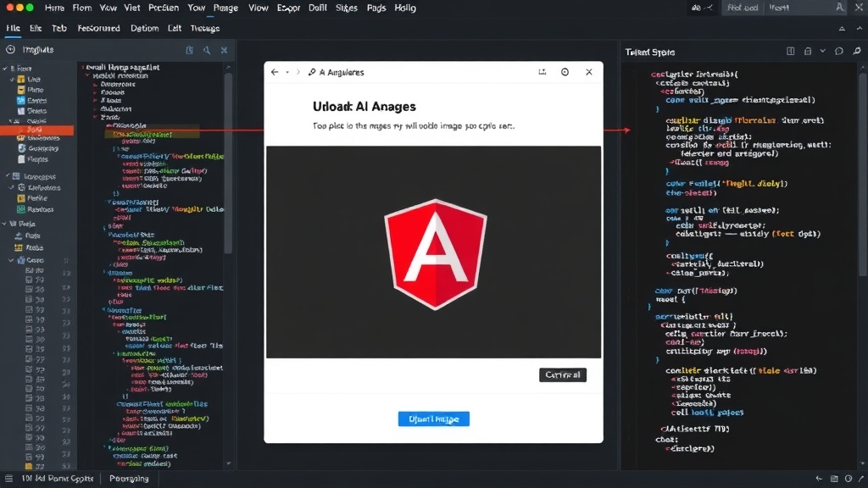
Task: Click the copy document icon in left panel header
Action: coord(189,50)
